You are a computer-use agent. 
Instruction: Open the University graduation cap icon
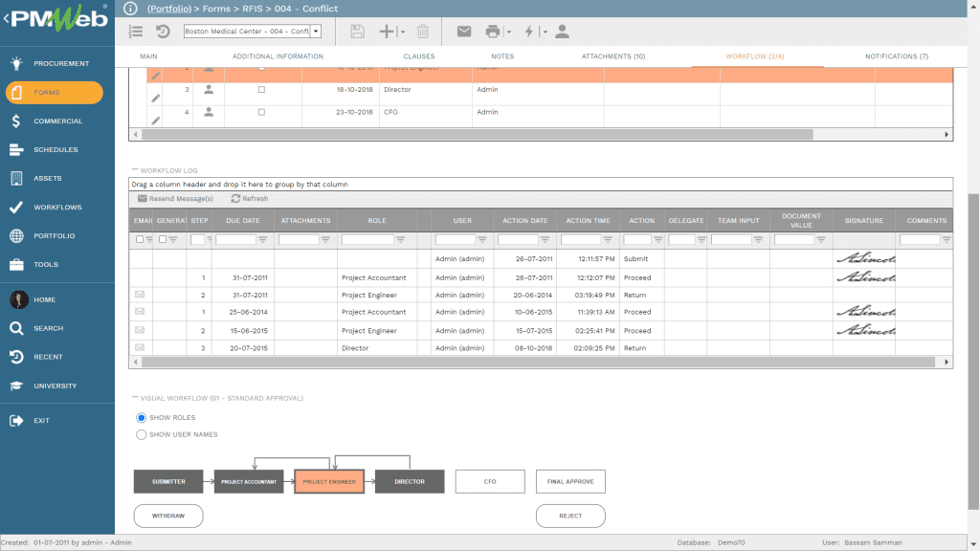pyautogui.click(x=16, y=386)
